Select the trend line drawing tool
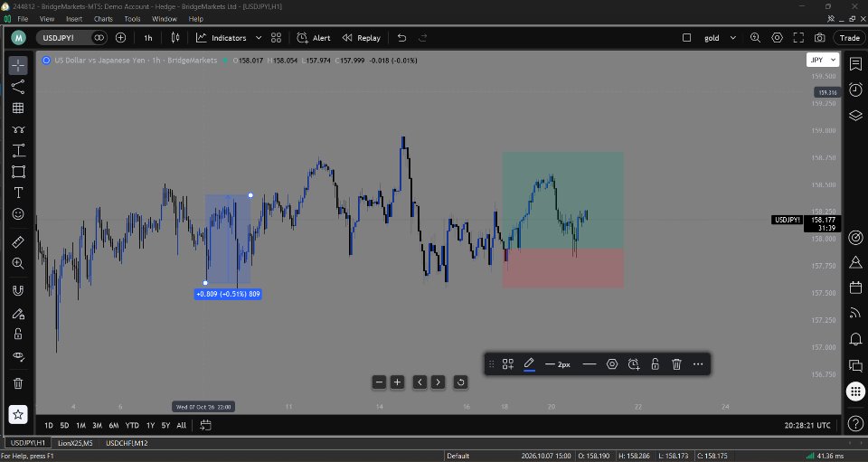The height and width of the screenshot is (462, 868). click(18, 87)
